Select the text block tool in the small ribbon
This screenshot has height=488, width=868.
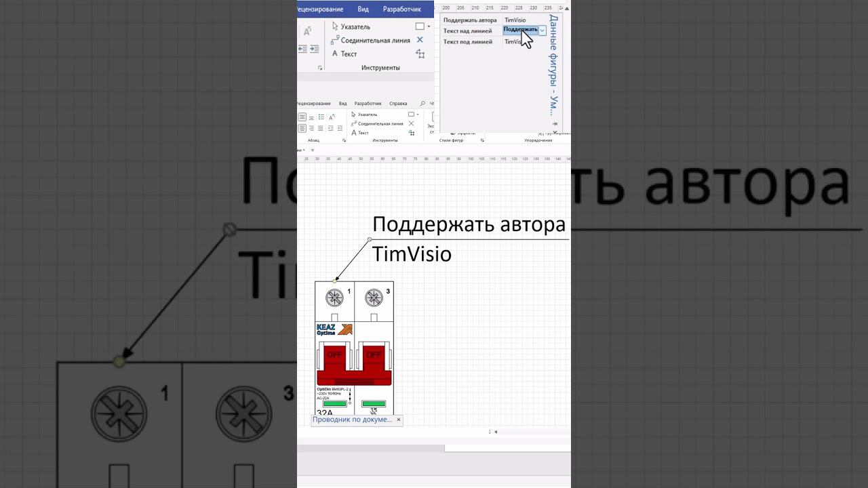point(411,133)
